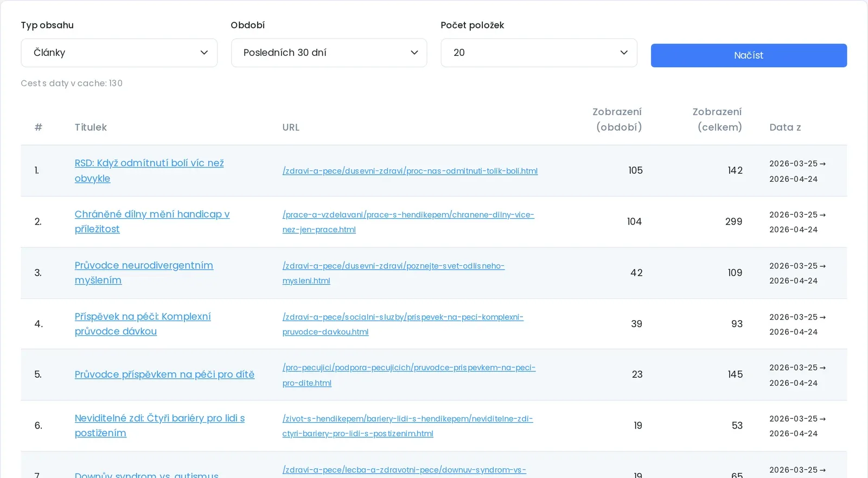
Task: Open article link 'Příspěvek na péči: Komplexní průvodce dávkou'
Action: click(x=143, y=323)
